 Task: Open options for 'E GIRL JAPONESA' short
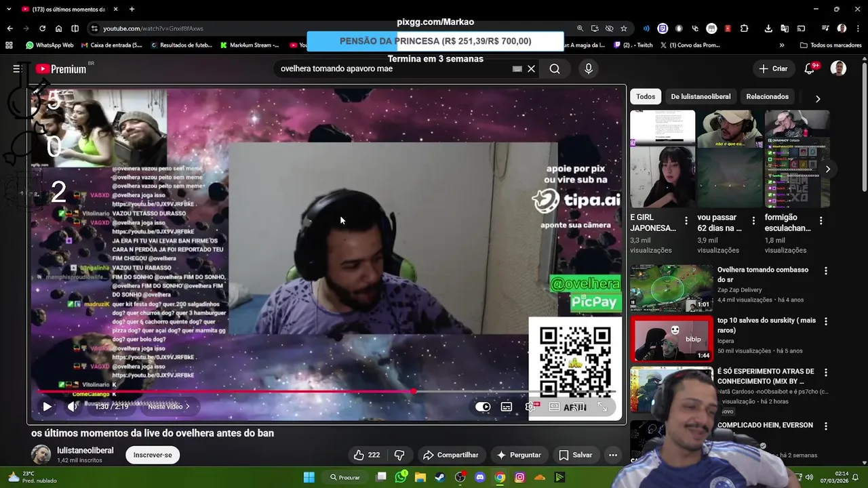686,221
